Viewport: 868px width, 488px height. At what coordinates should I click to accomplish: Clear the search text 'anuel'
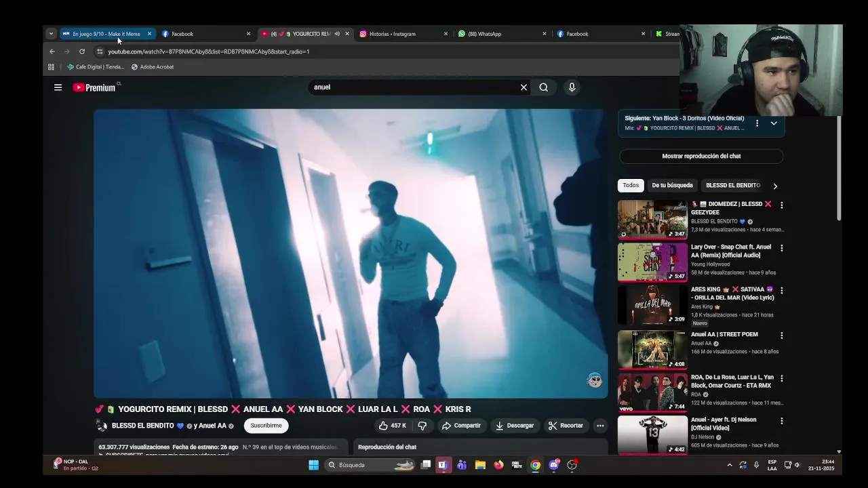click(x=524, y=87)
